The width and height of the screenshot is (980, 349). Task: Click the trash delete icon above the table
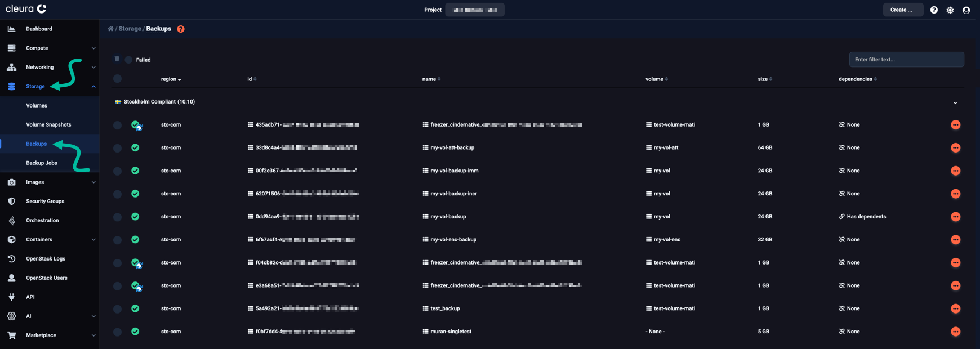click(117, 59)
